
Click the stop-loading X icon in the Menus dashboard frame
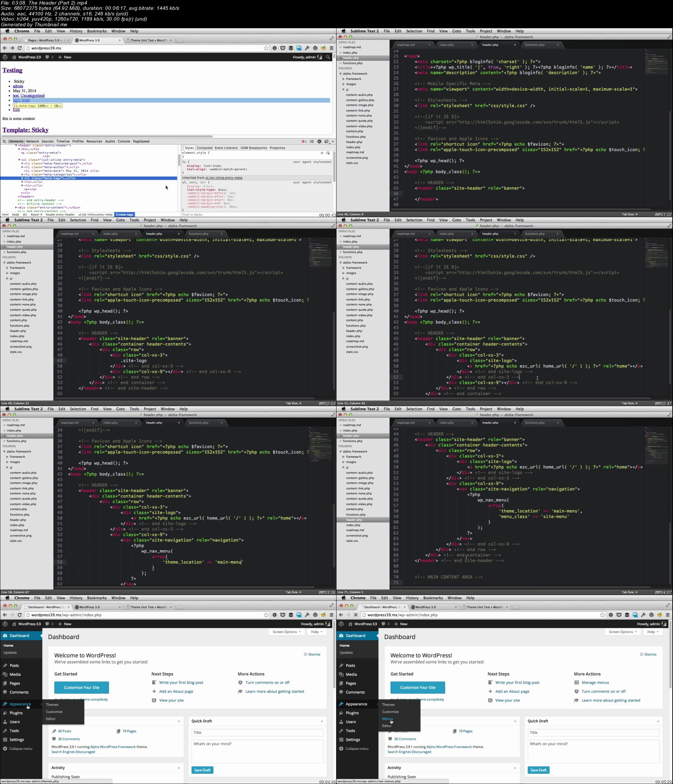[356, 615]
